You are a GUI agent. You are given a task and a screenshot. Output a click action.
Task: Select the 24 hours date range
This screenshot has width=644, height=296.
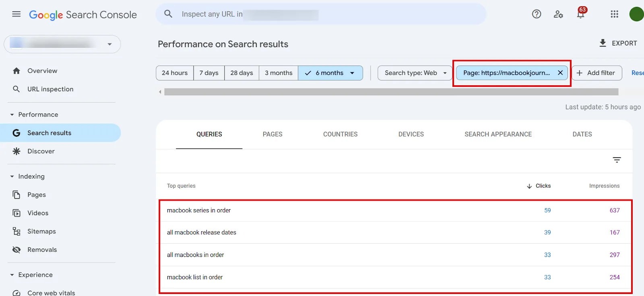(175, 73)
